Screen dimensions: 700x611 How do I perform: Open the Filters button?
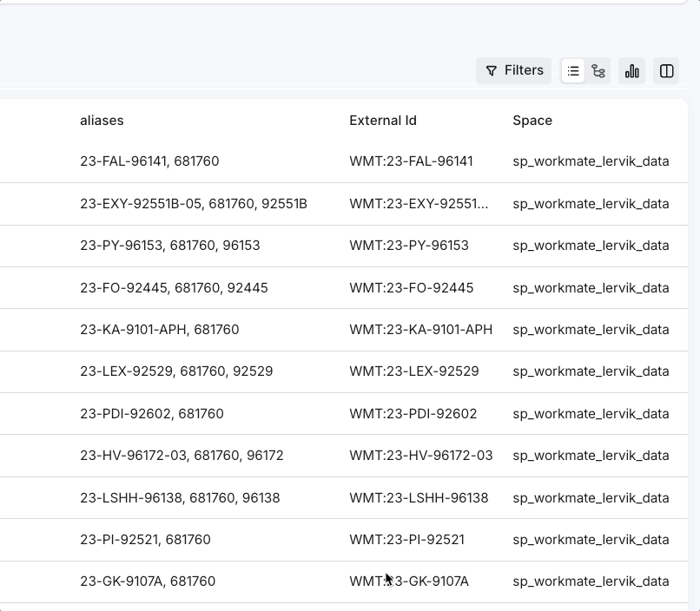(x=513, y=71)
